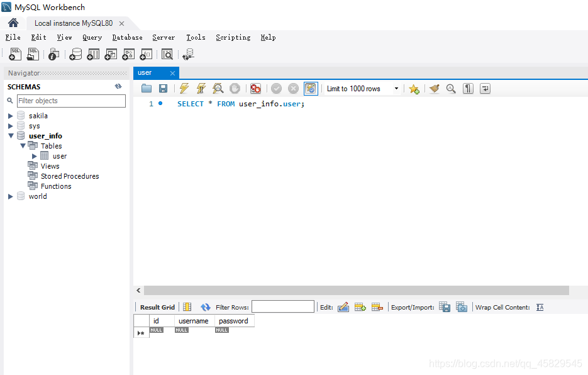Refresh the result grid data

[x=206, y=307]
